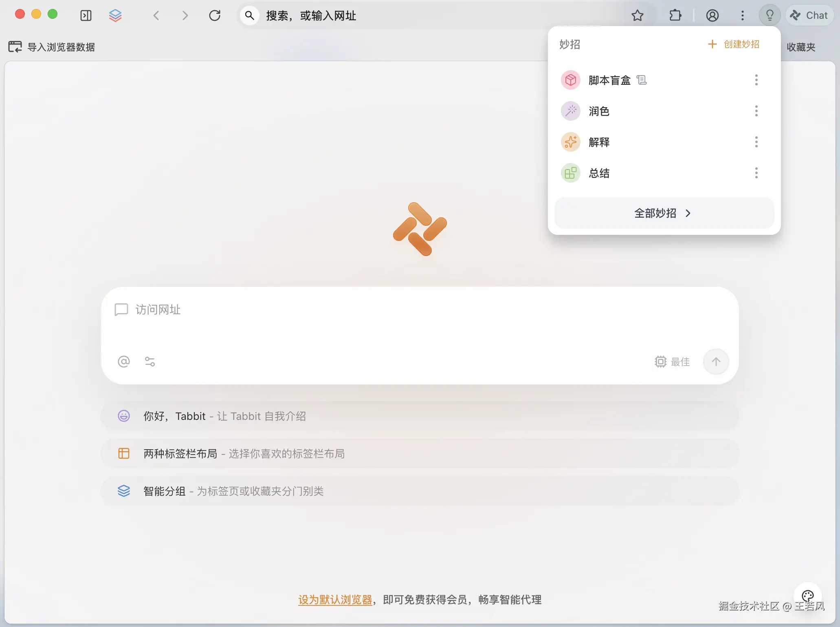
Task: Open the extensions puzzle icon
Action: click(675, 15)
